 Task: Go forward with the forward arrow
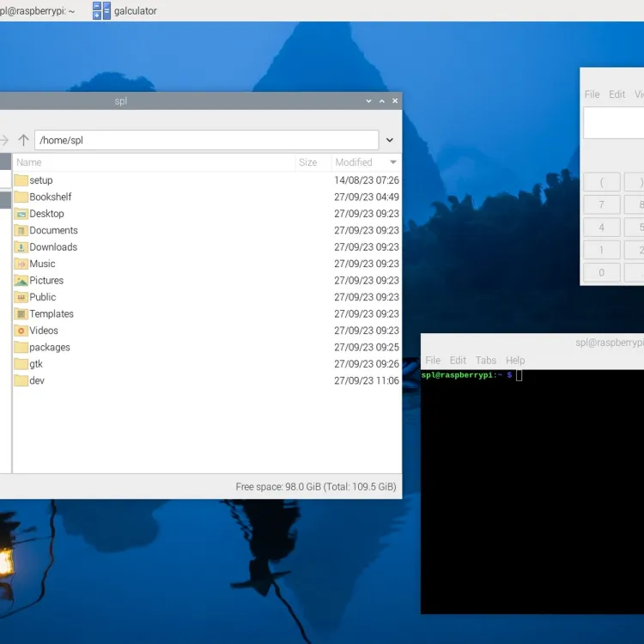pyautogui.click(x=4, y=140)
